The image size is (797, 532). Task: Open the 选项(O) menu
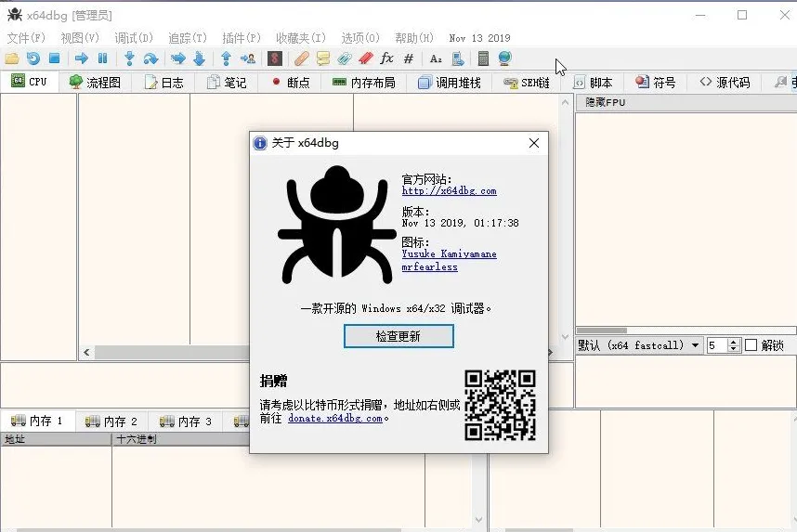360,38
